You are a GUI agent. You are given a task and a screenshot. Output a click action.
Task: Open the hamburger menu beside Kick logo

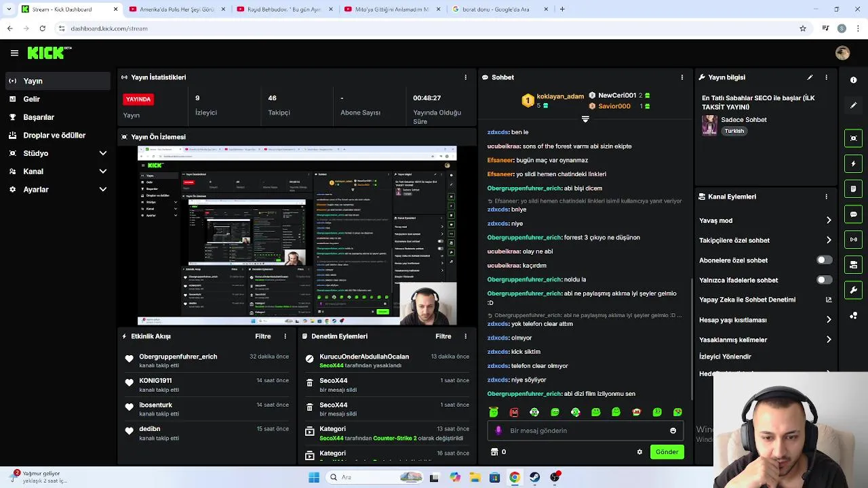point(14,53)
